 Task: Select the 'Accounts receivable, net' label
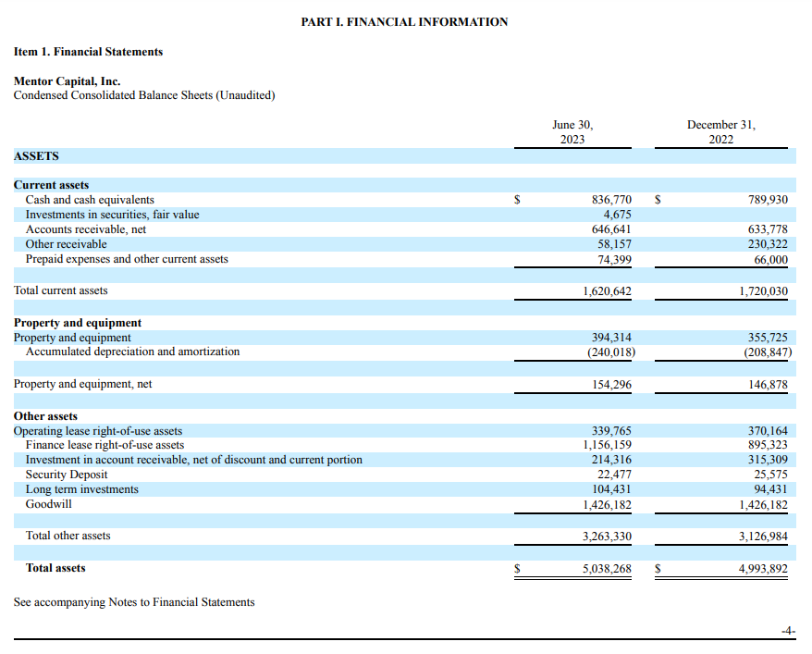[x=85, y=229]
